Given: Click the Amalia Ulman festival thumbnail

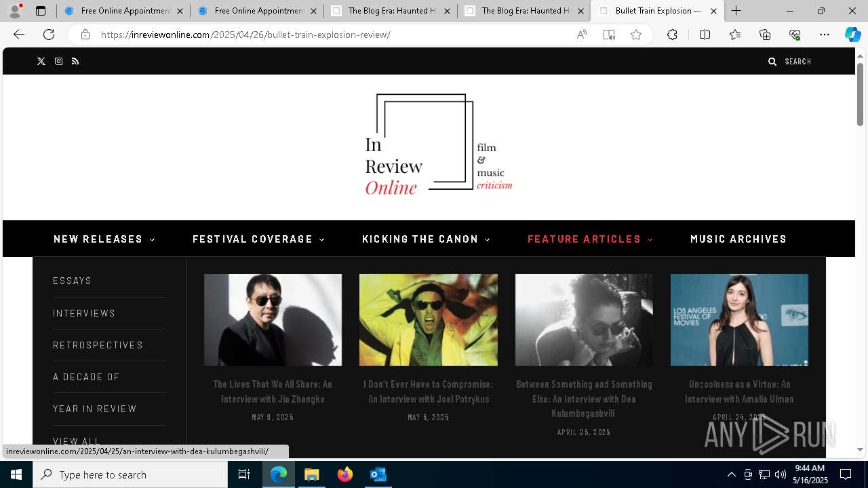Looking at the screenshot, I should (739, 320).
